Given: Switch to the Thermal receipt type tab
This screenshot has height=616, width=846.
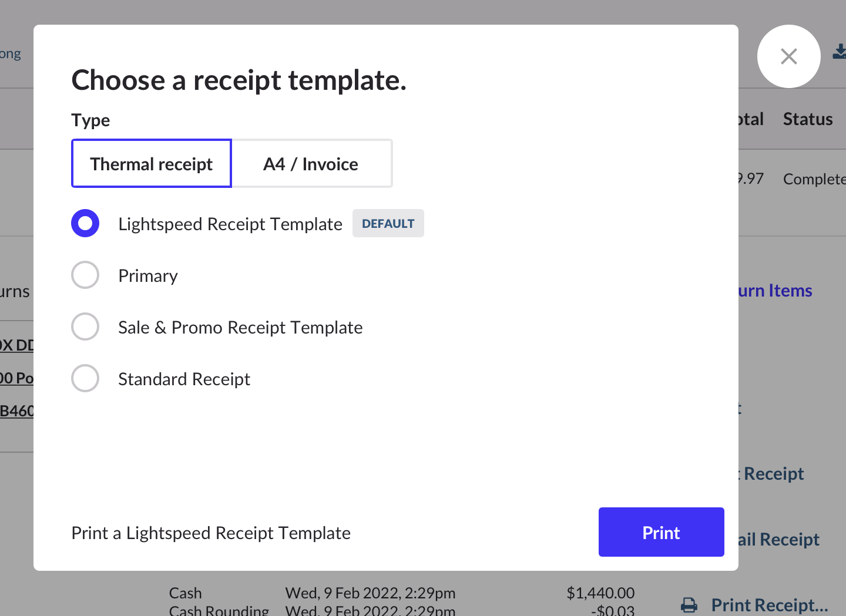Looking at the screenshot, I should pos(152,164).
